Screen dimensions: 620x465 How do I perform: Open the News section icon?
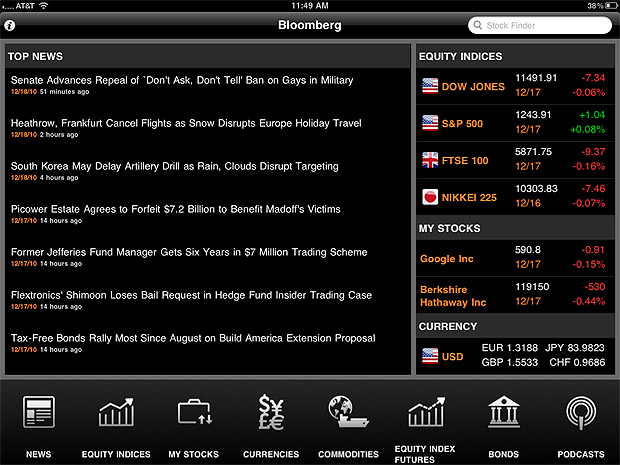[x=39, y=412]
